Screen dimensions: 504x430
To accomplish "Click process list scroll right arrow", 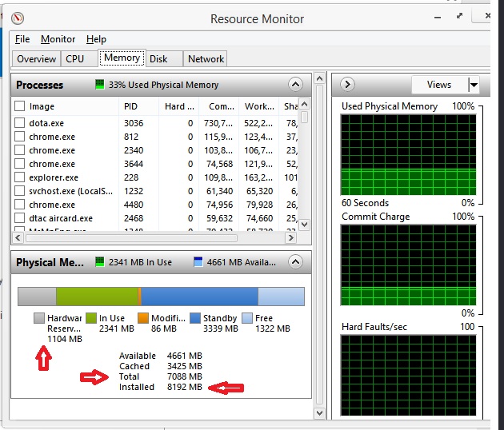I will click(291, 238).
